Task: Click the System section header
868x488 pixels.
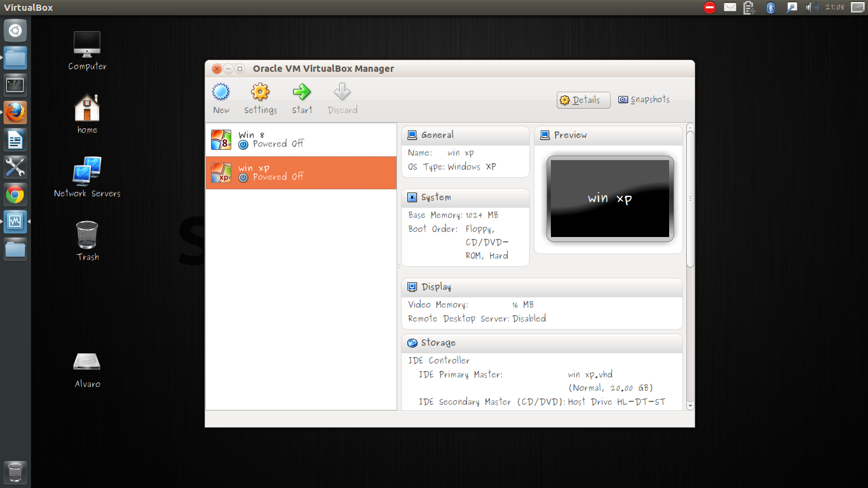Action: 465,198
